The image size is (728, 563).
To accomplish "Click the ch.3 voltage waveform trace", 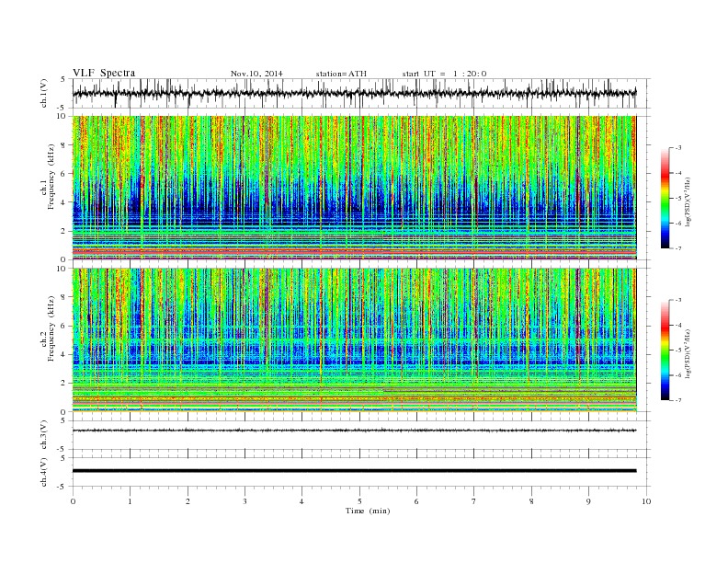I will pyautogui.click(x=354, y=431).
